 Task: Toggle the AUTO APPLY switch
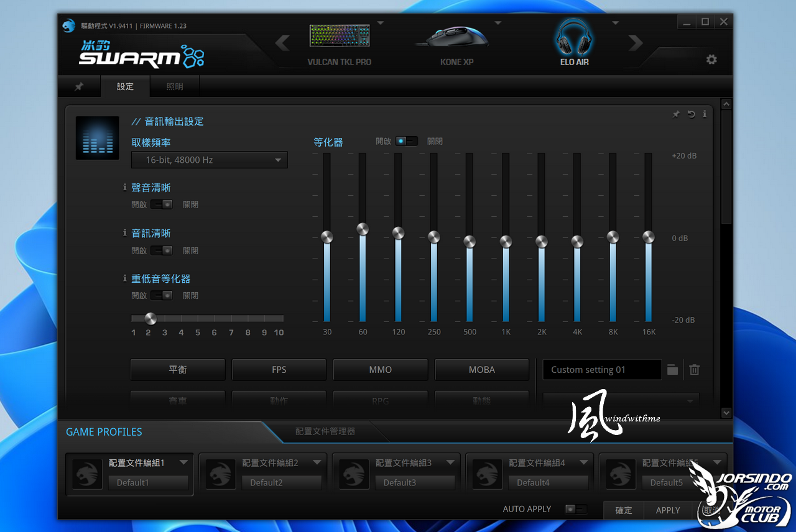pos(576,509)
